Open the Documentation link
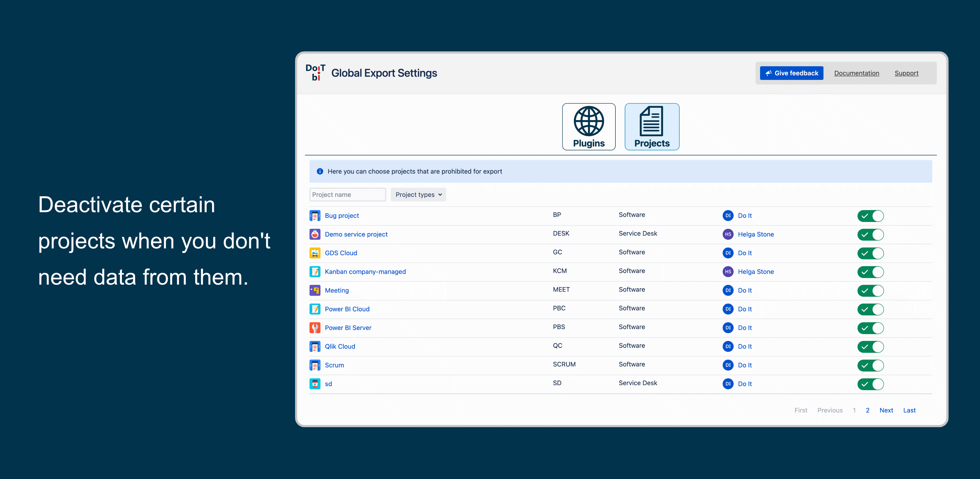The width and height of the screenshot is (980, 479). click(856, 73)
